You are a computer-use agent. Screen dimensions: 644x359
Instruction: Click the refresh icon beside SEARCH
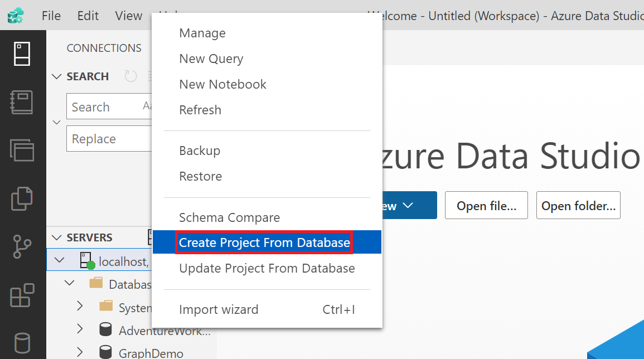pyautogui.click(x=130, y=76)
